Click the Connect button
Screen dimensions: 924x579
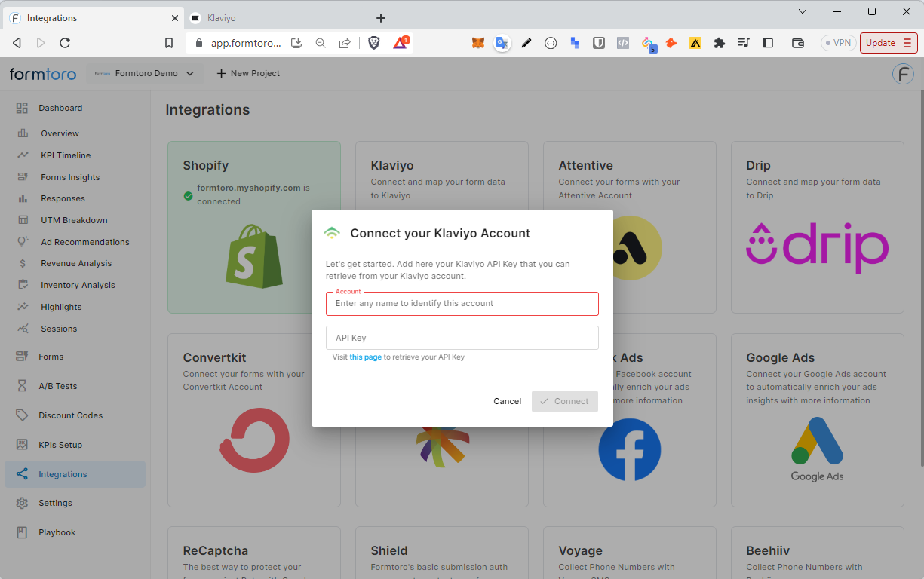[x=565, y=401]
